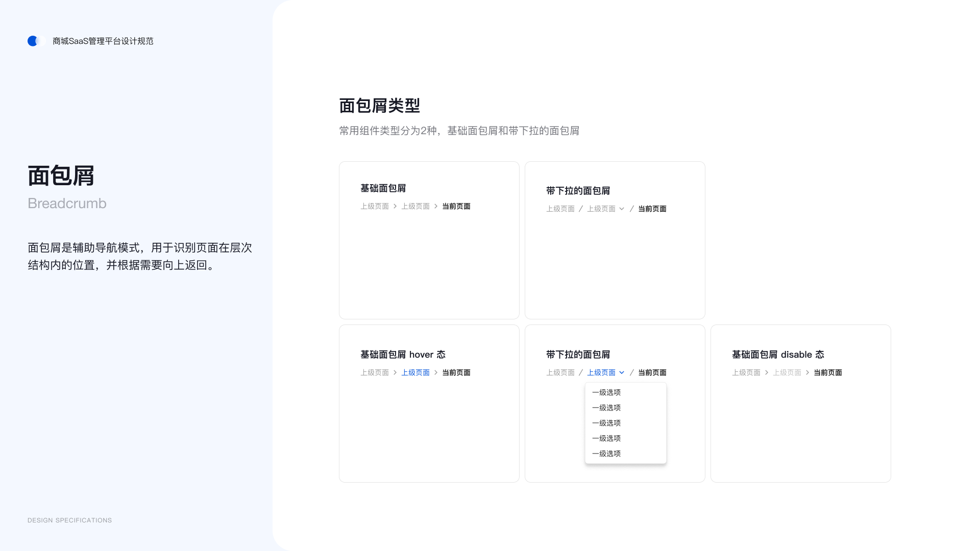Click the arrow separator after hover-state 上级页面 link
This screenshot has height=551, width=980.
[435, 372]
